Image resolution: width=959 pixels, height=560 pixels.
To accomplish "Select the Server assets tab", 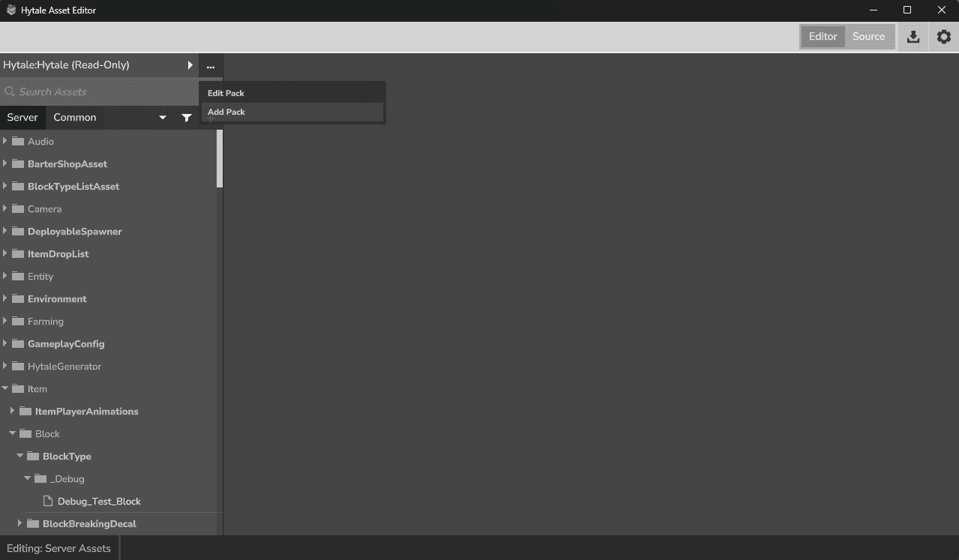I will point(22,118).
